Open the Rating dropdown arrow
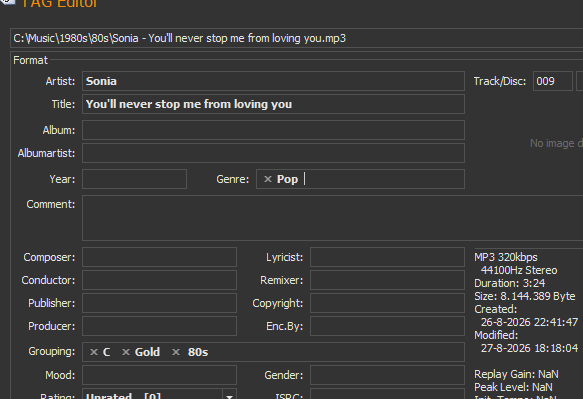The height and width of the screenshot is (399, 583). [x=229, y=395]
